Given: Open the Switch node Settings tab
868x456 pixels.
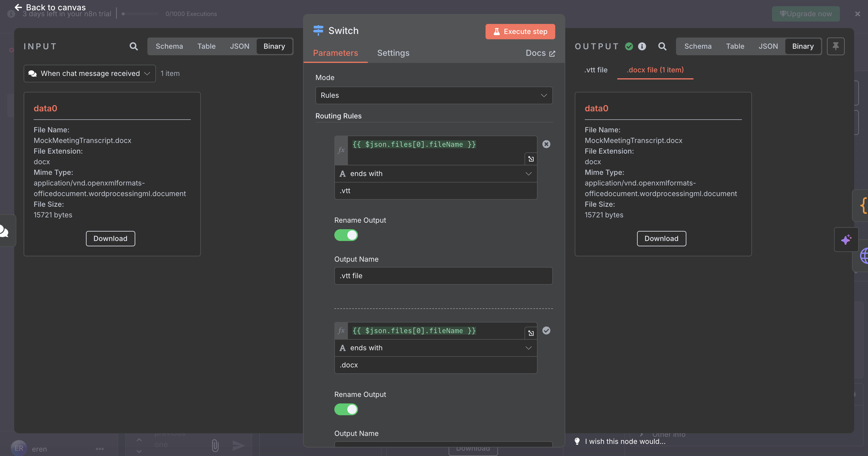Looking at the screenshot, I should (x=393, y=53).
